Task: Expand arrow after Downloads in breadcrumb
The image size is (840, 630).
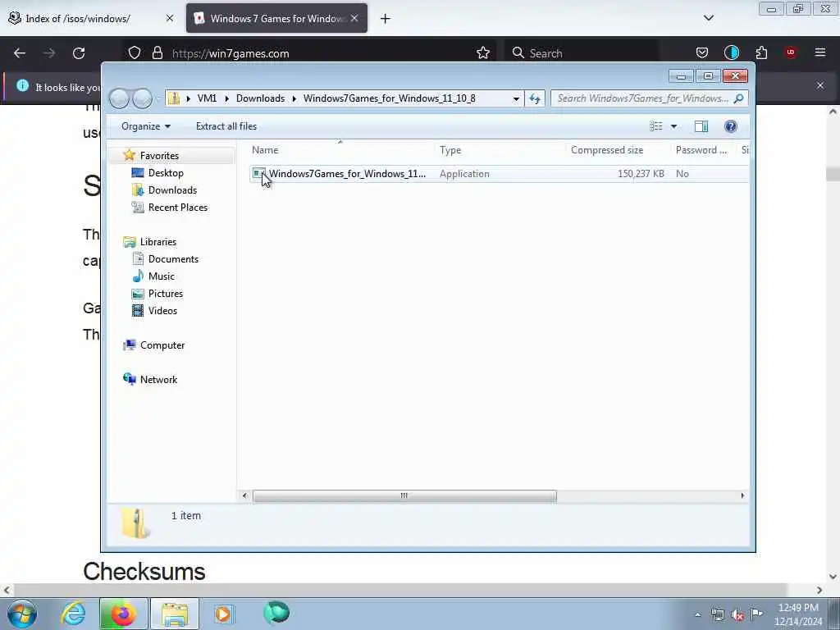Action: coord(294,98)
